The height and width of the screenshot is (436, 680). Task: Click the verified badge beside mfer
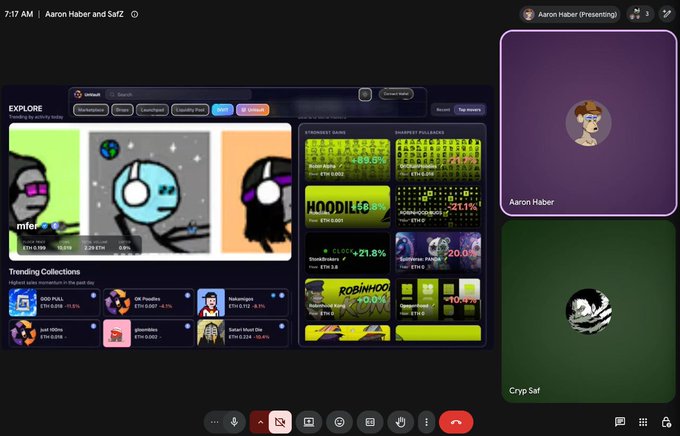(44, 226)
